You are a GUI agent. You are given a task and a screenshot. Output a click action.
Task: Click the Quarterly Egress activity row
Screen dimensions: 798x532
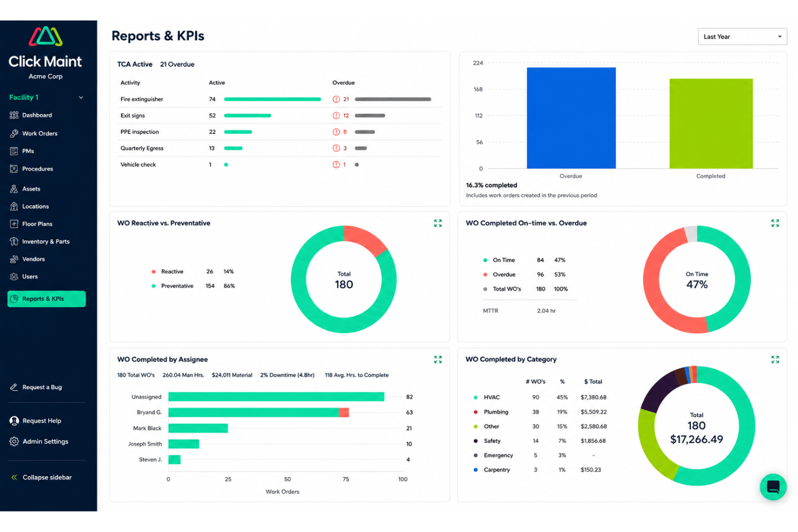(280, 148)
